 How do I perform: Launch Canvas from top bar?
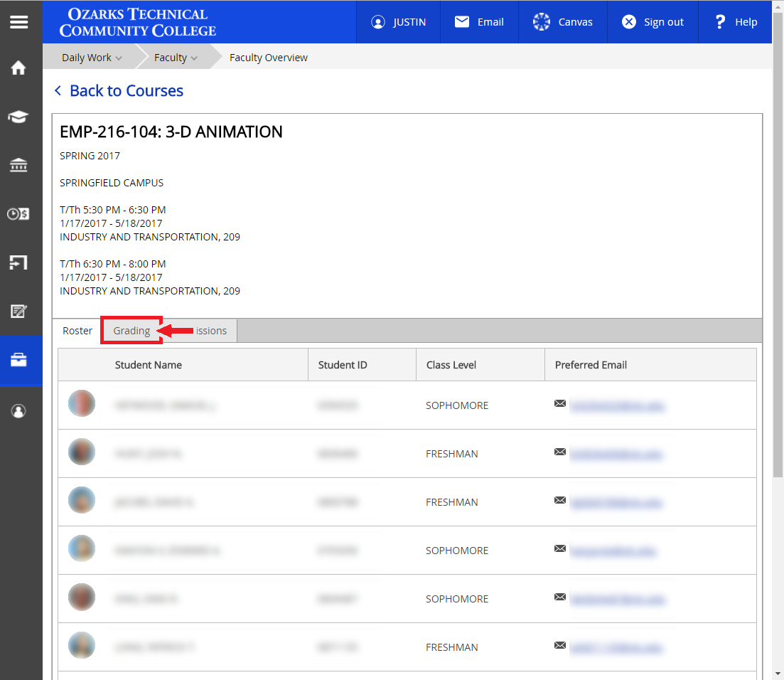(562, 22)
